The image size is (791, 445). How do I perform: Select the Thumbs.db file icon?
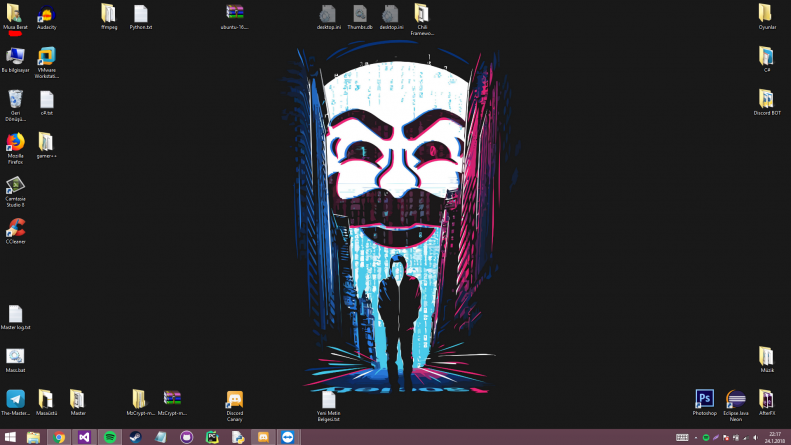coord(360,17)
